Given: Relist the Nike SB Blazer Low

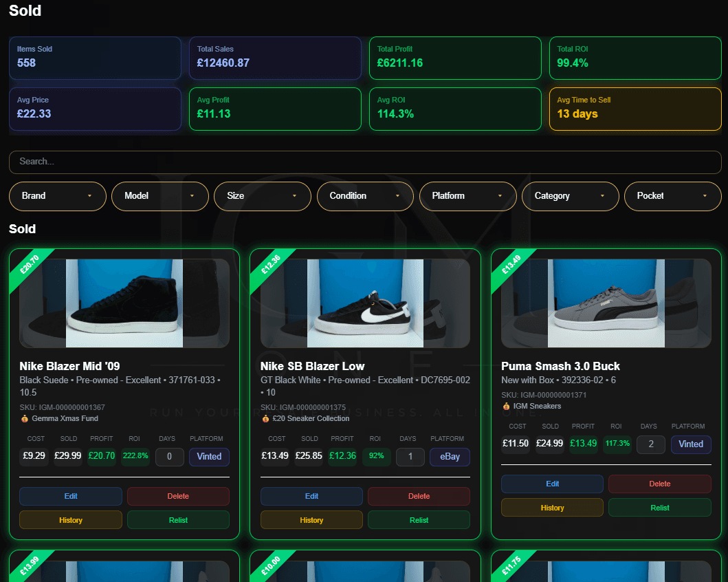Looking at the screenshot, I should [x=419, y=520].
